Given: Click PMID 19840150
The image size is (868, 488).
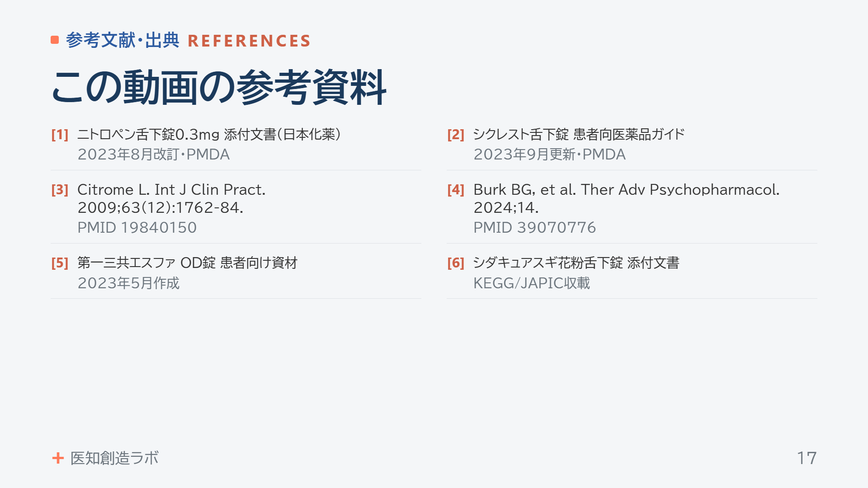Looking at the screenshot, I should [x=137, y=228].
